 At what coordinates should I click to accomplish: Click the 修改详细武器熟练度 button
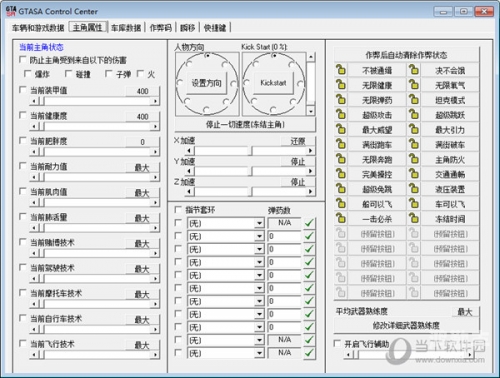pyautogui.click(x=406, y=325)
